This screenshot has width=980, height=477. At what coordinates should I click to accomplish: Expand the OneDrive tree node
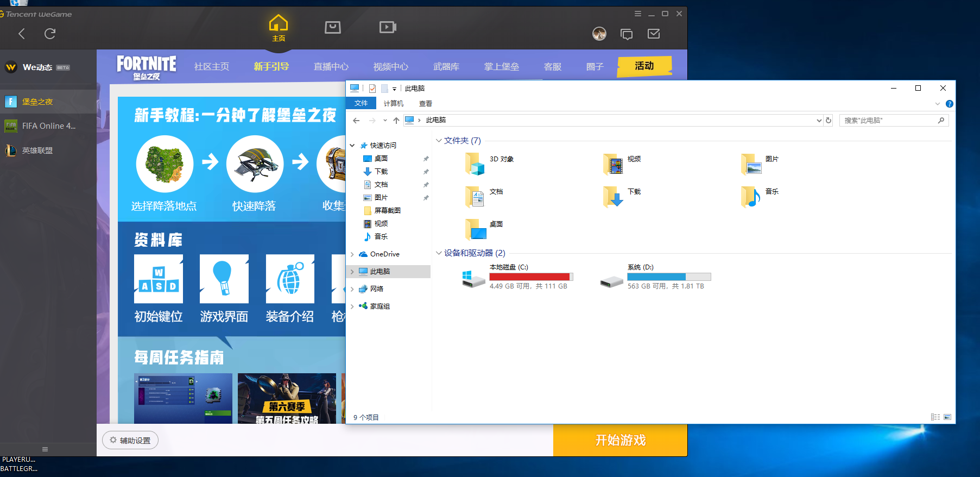[x=352, y=254]
